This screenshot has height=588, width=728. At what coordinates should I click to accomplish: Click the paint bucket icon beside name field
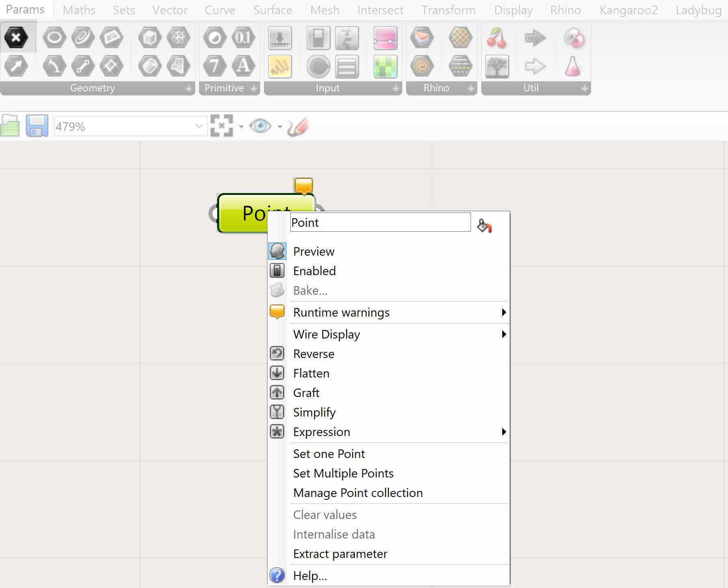484,225
